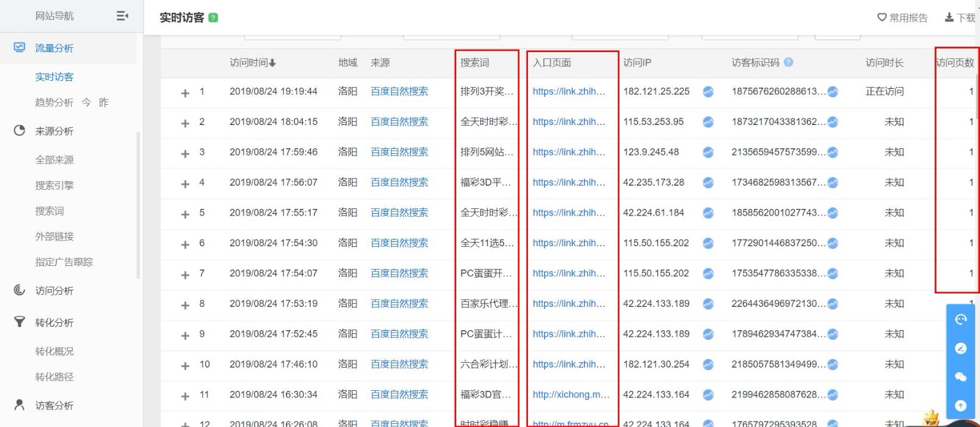980x427 pixels.
Task: Click trend icon beside IP 115.53.253.95
Action: (708, 122)
